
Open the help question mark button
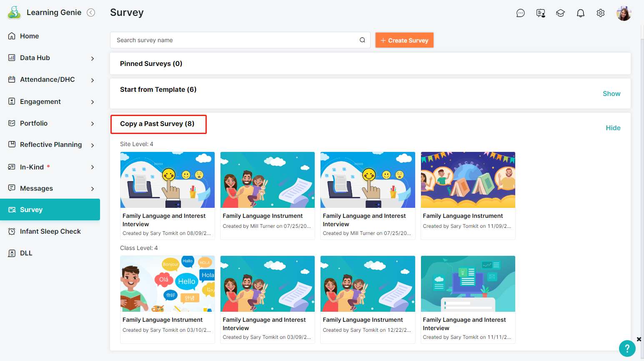coord(627,348)
